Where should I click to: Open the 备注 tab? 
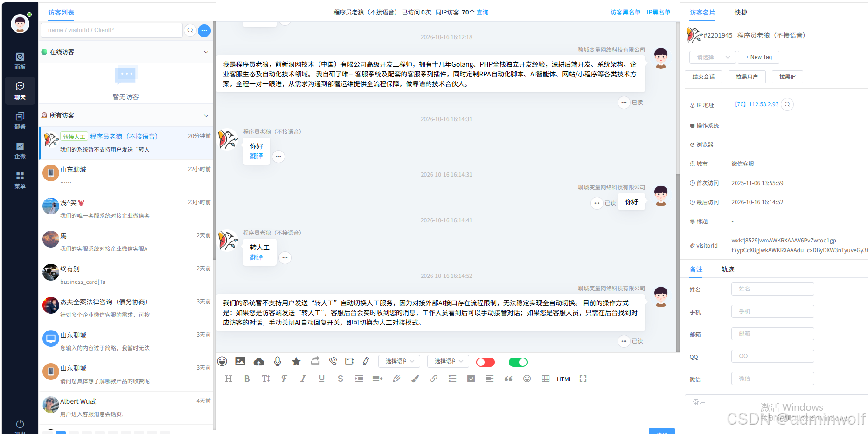point(696,269)
